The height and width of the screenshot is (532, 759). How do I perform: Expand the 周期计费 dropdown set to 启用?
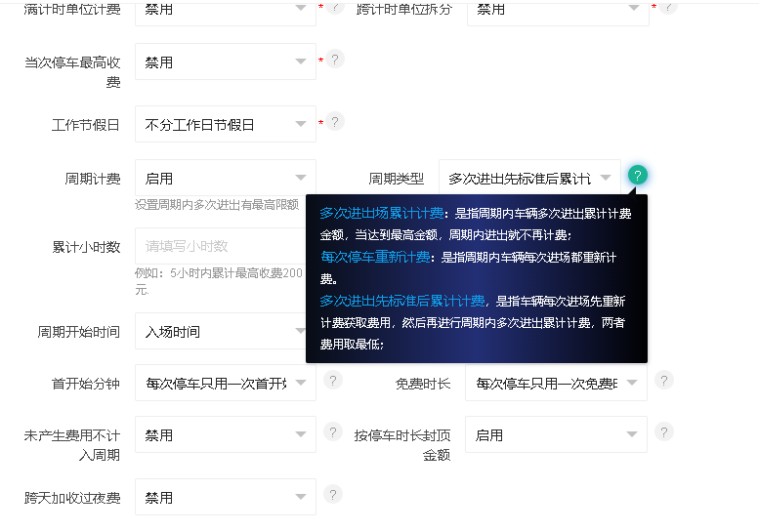coord(226,178)
